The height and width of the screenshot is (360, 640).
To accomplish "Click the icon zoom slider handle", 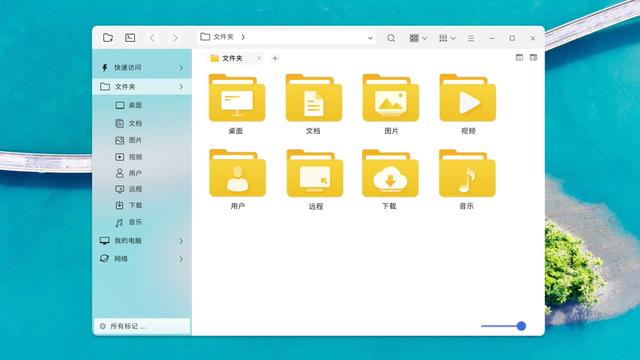I will tap(521, 326).
